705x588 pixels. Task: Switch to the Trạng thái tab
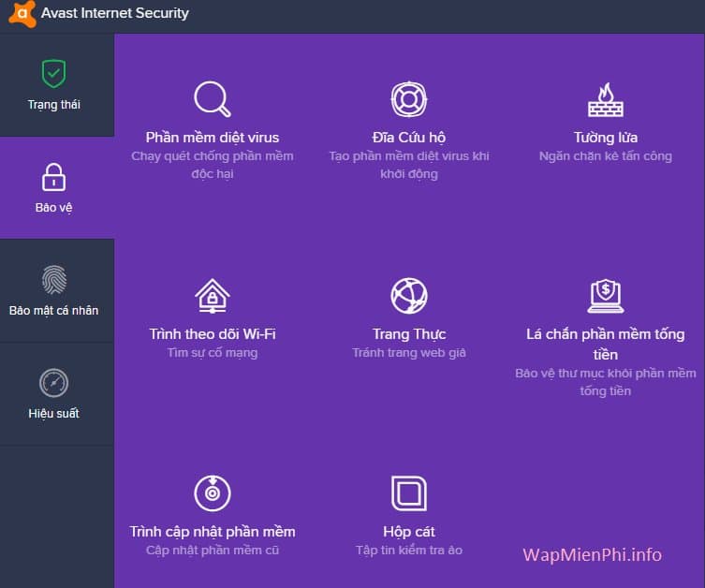click(57, 85)
